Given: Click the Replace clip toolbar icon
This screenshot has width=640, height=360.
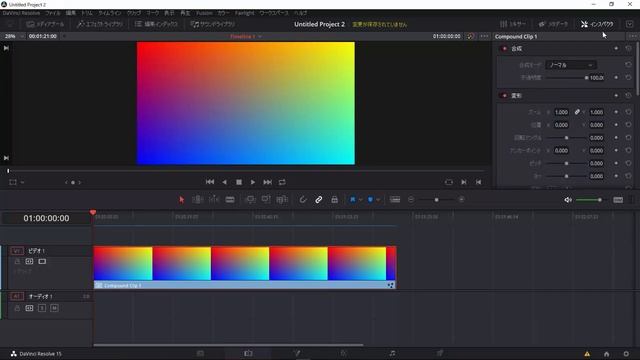Looking at the screenshot, I should tap(282, 200).
